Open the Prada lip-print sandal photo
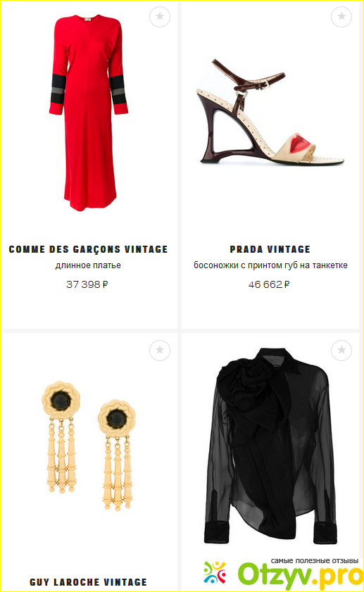This screenshot has height=592, width=364. coord(270,112)
